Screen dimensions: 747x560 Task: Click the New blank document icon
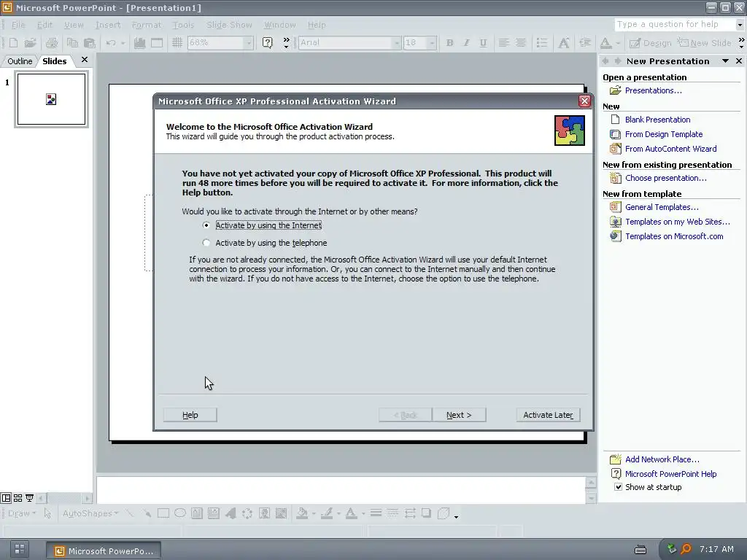coord(13,43)
